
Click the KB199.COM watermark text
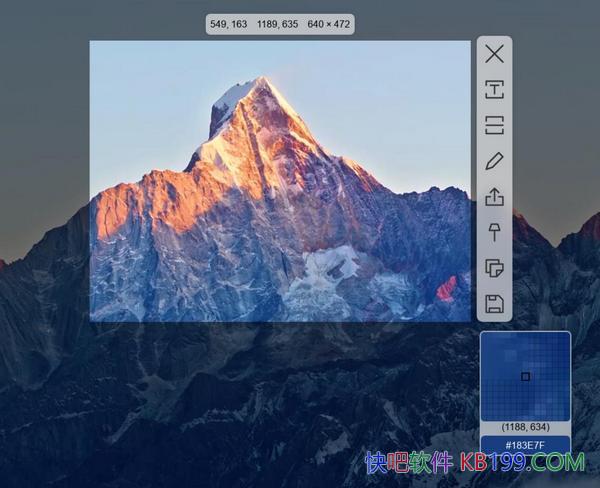pyautogui.click(x=522, y=463)
